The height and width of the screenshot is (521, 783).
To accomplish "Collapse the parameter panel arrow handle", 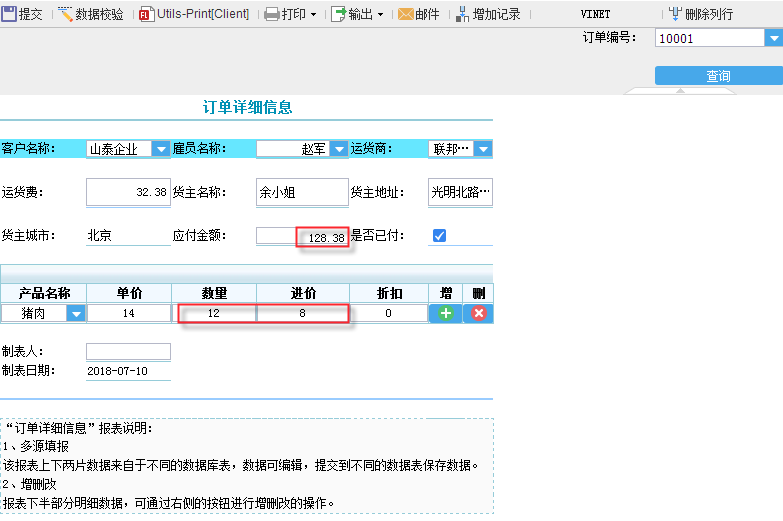I will (x=680, y=91).
